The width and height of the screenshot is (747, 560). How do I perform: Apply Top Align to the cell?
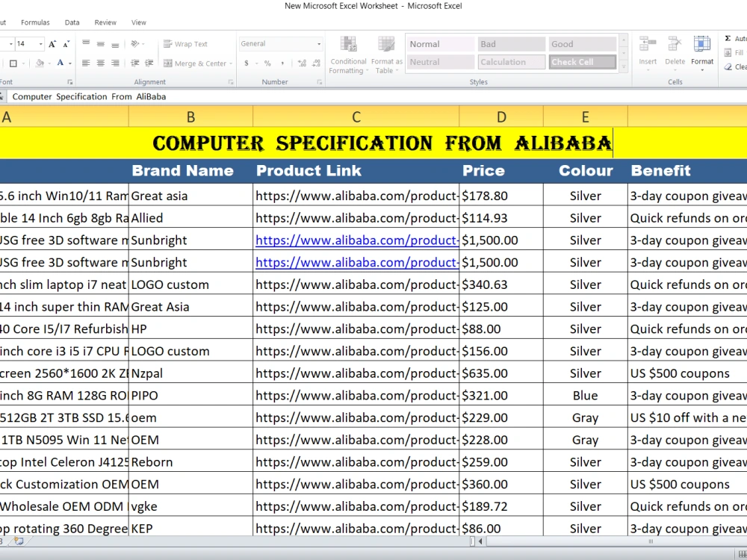[x=86, y=44]
